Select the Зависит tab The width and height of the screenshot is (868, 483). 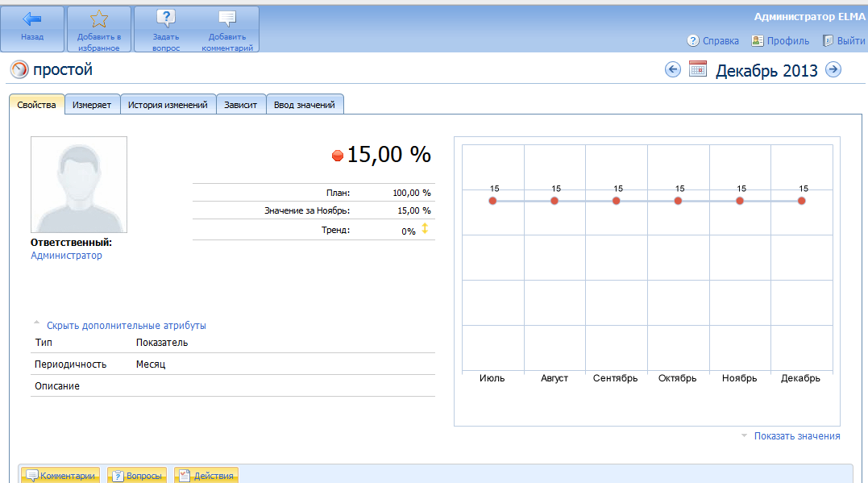point(241,105)
